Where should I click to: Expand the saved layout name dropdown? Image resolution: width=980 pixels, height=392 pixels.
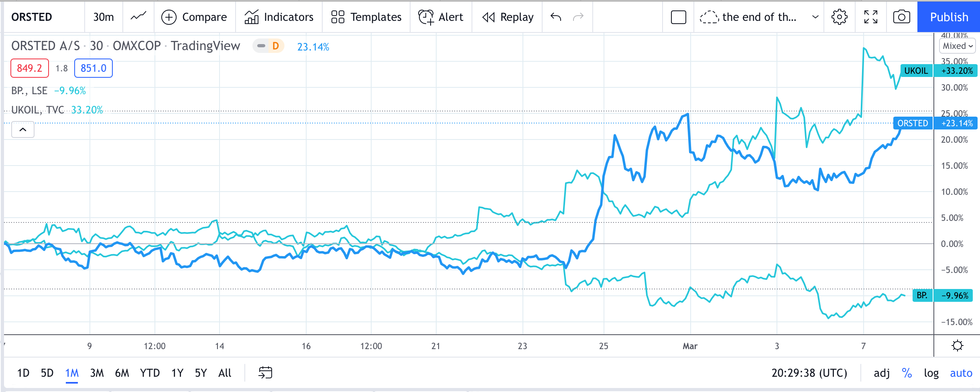[815, 17]
